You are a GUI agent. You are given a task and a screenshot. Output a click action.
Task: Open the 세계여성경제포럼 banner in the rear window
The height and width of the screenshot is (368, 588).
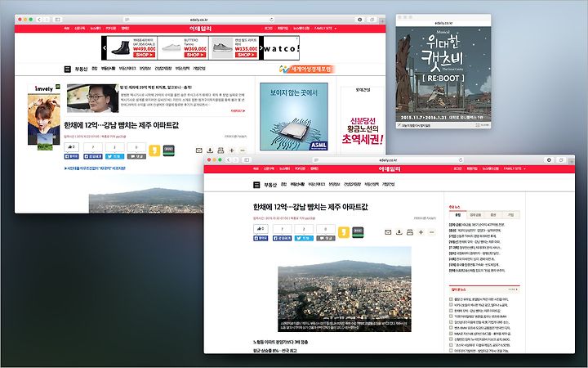pyautogui.click(x=307, y=69)
